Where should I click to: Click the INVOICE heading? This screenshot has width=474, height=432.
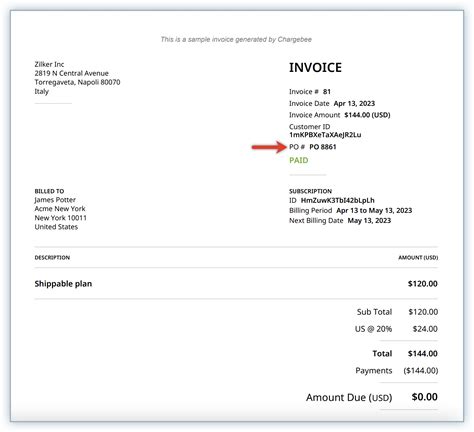pos(315,68)
